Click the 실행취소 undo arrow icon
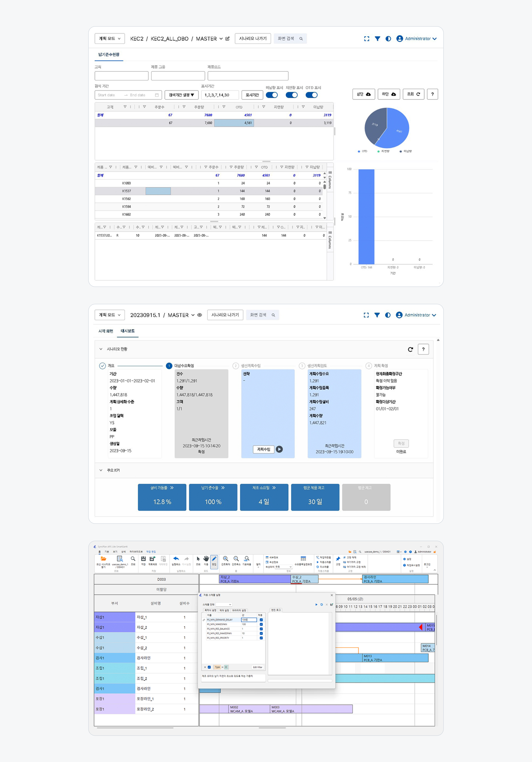This screenshot has width=532, height=762. coord(176,559)
